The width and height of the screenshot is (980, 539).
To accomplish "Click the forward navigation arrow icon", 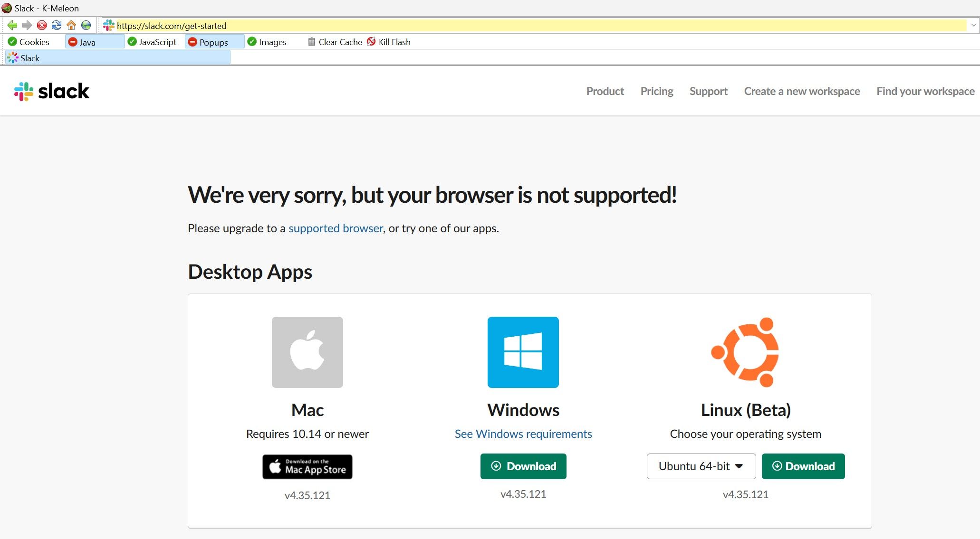I will 27,25.
